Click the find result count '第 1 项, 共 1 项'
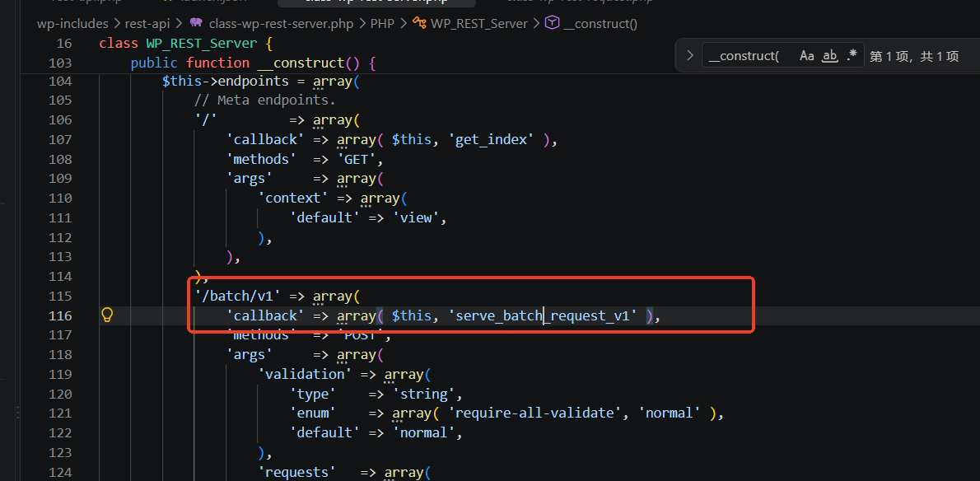 [914, 56]
